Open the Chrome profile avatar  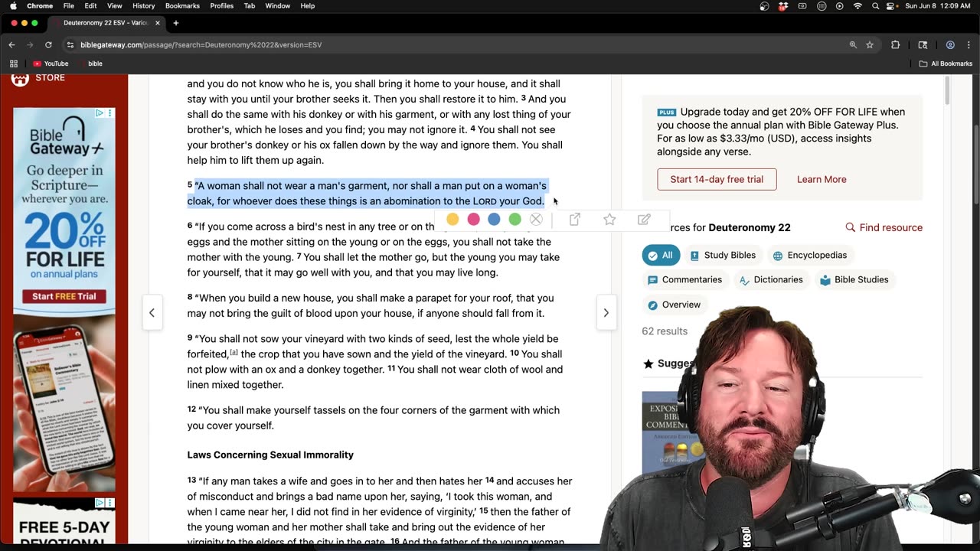point(950,45)
